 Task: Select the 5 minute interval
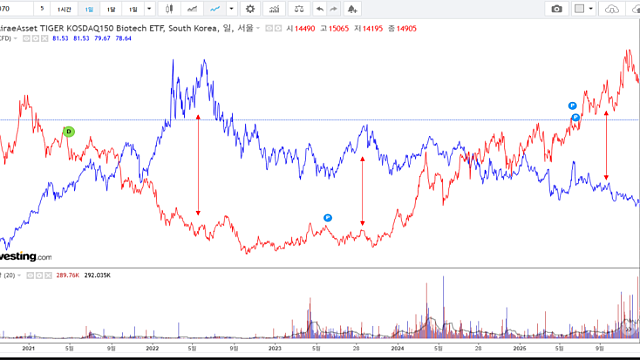[x=42, y=9]
